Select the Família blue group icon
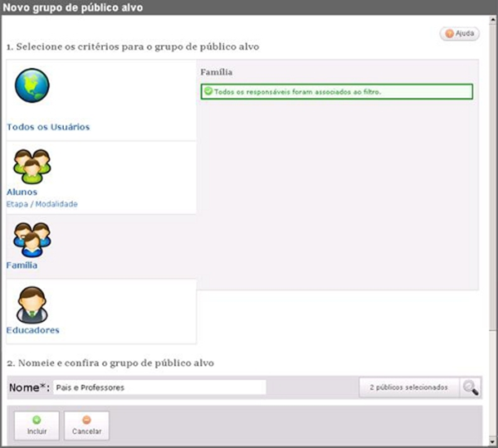The height and width of the screenshot is (448, 498). pyautogui.click(x=32, y=240)
